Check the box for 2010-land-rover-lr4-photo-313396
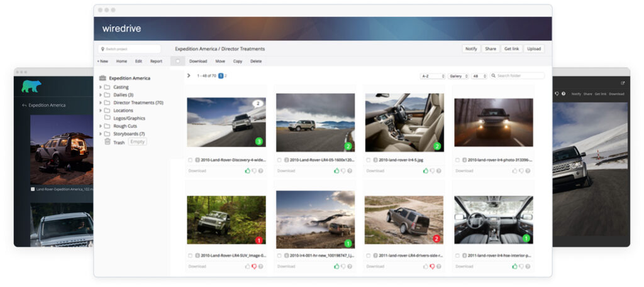 click(458, 160)
